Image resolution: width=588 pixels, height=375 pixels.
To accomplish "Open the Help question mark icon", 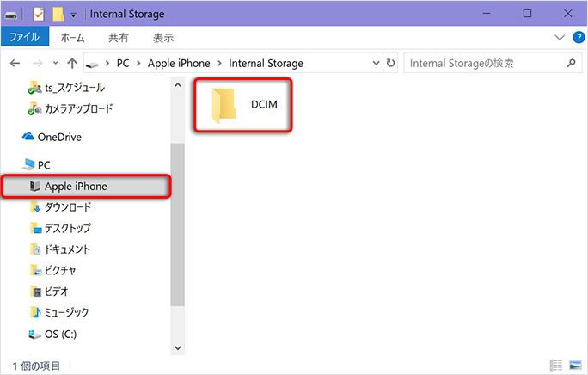I will coord(579,37).
